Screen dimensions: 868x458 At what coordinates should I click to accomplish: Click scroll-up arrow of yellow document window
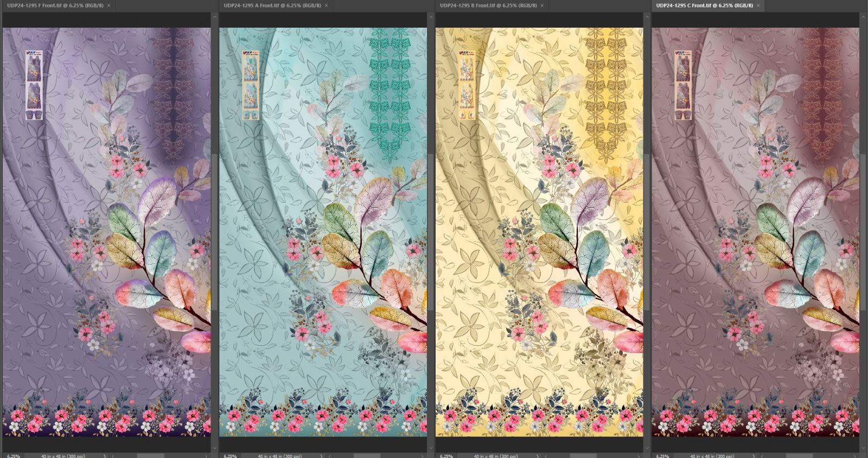click(647, 17)
